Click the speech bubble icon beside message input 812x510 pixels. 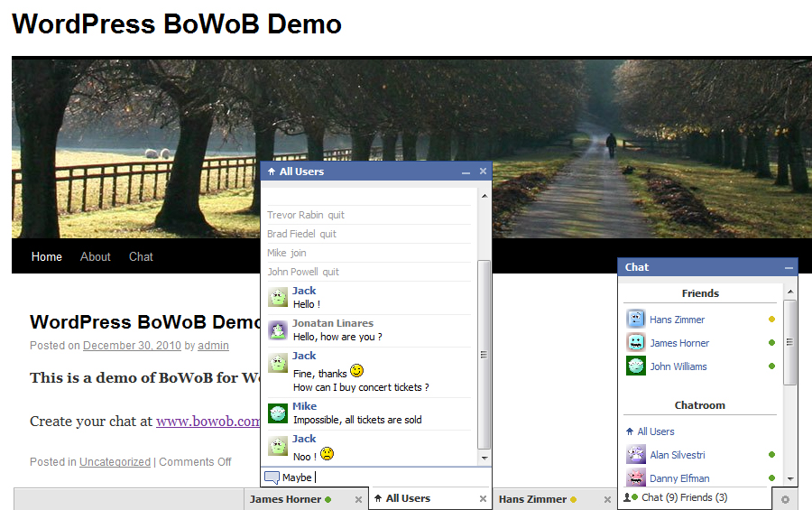pos(272,478)
